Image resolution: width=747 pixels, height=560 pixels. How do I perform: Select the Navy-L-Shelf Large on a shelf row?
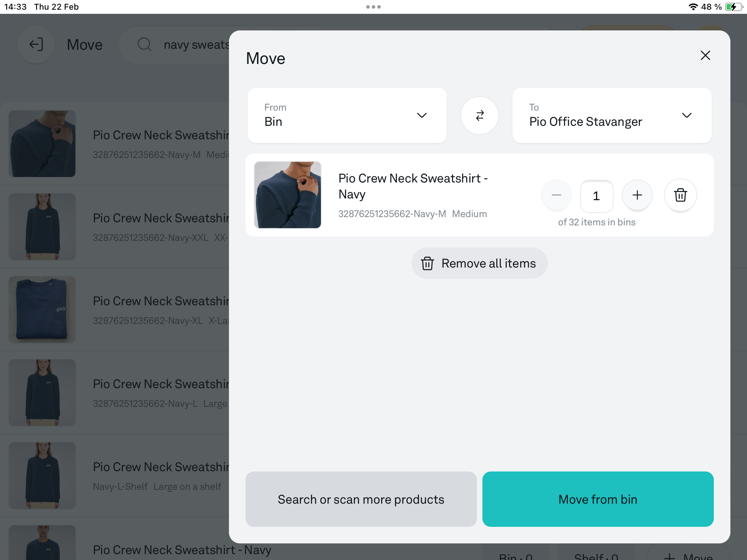[114, 476]
